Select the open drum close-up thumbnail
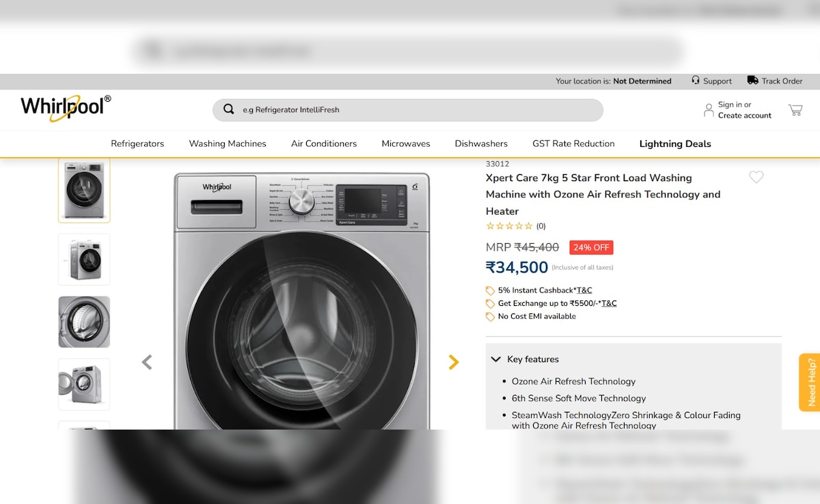The height and width of the screenshot is (504, 820). pyautogui.click(x=84, y=322)
